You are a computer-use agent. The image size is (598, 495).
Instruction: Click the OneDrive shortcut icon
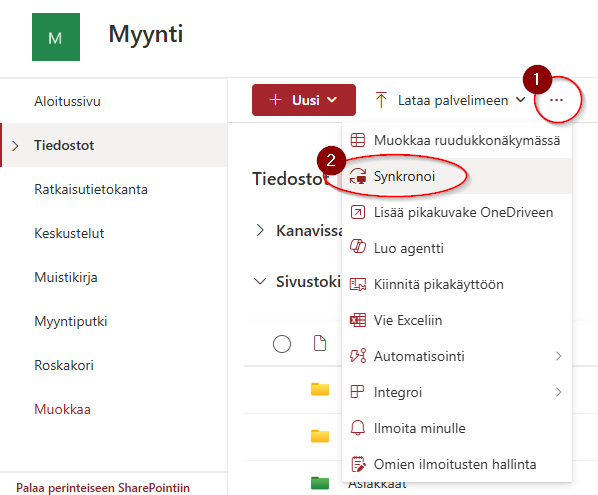pos(358,212)
